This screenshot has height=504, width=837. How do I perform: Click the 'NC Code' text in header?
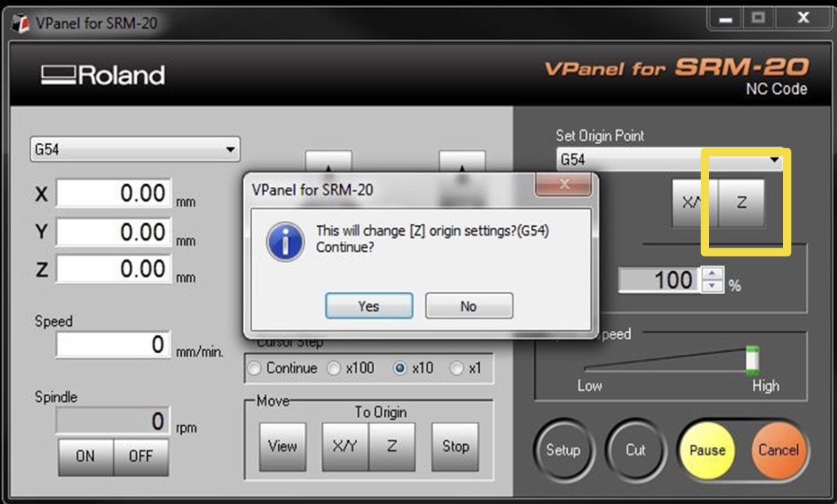[x=776, y=89]
